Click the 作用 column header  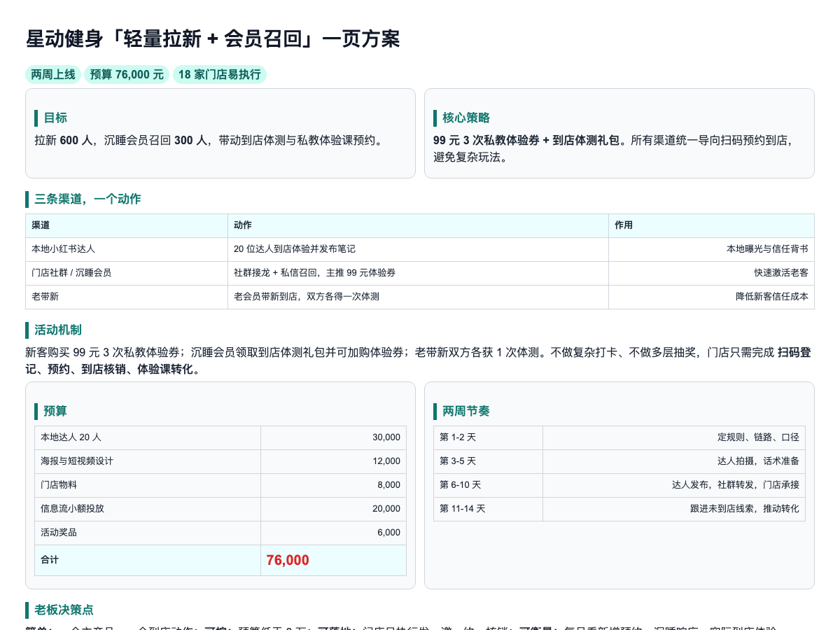[x=711, y=225]
